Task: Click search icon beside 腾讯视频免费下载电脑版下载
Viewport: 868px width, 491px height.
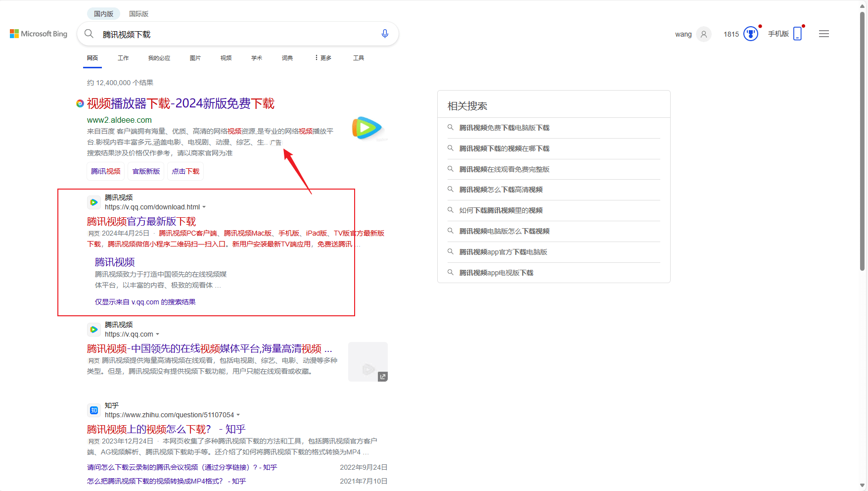Action: [451, 128]
